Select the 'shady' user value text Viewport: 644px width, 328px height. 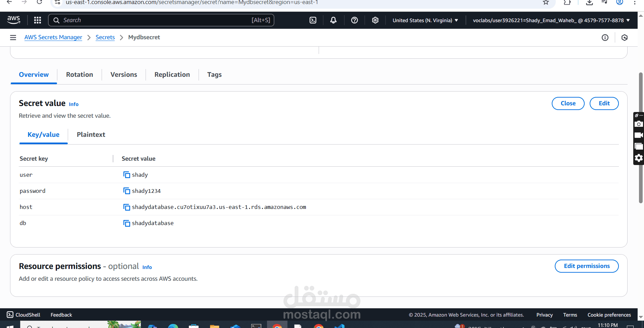pyautogui.click(x=140, y=175)
